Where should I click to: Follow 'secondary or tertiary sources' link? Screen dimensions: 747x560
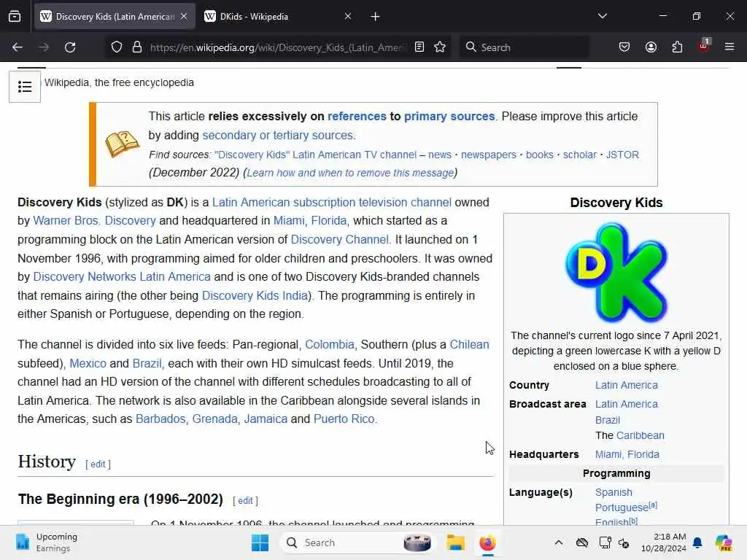[x=278, y=135]
